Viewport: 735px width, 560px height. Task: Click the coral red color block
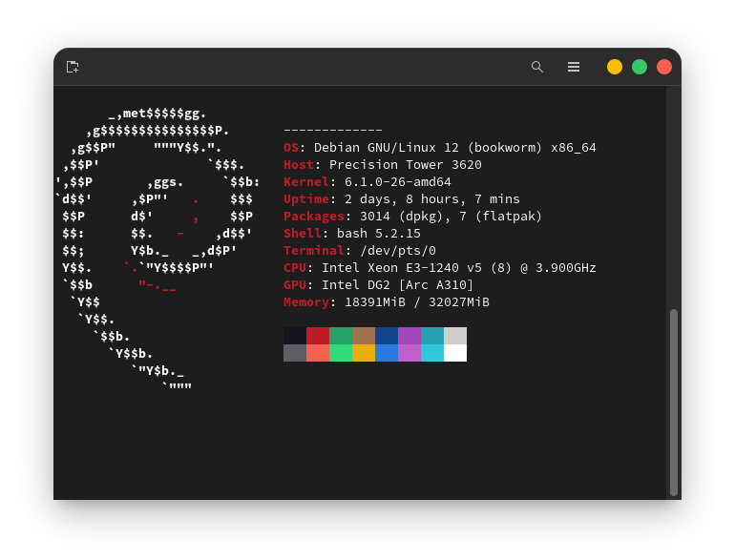318,353
